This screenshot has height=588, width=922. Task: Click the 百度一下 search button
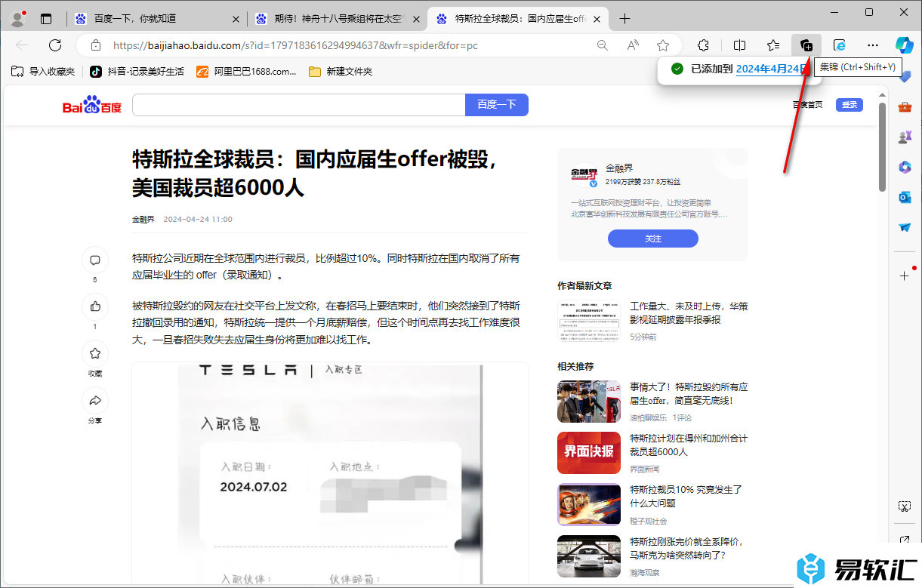pyautogui.click(x=497, y=105)
